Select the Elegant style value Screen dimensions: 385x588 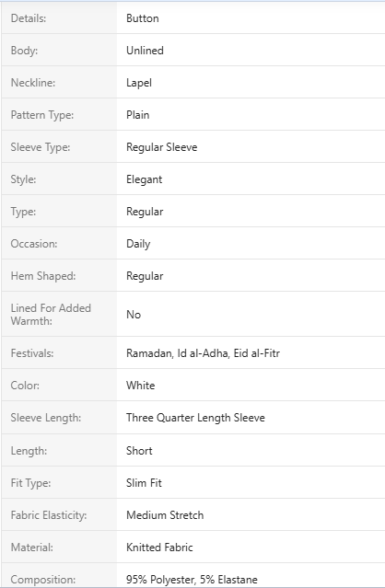click(144, 179)
